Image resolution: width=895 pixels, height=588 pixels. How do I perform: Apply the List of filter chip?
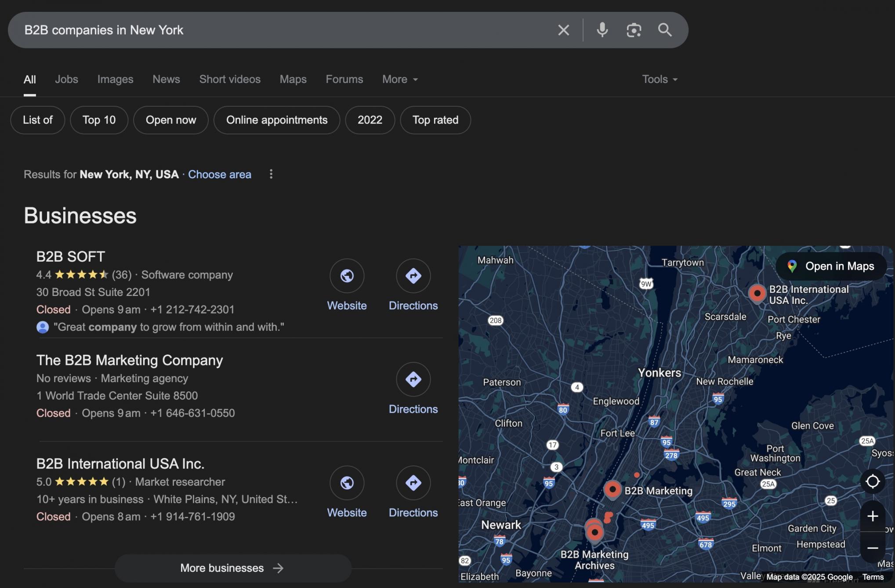tap(38, 120)
